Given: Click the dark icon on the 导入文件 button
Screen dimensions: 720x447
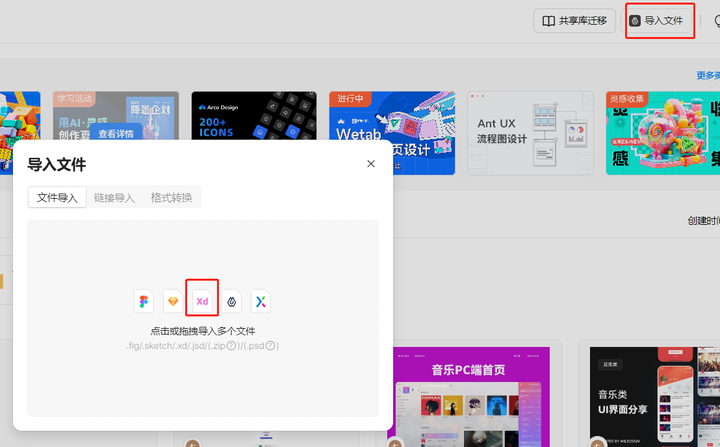Looking at the screenshot, I should coord(635,21).
